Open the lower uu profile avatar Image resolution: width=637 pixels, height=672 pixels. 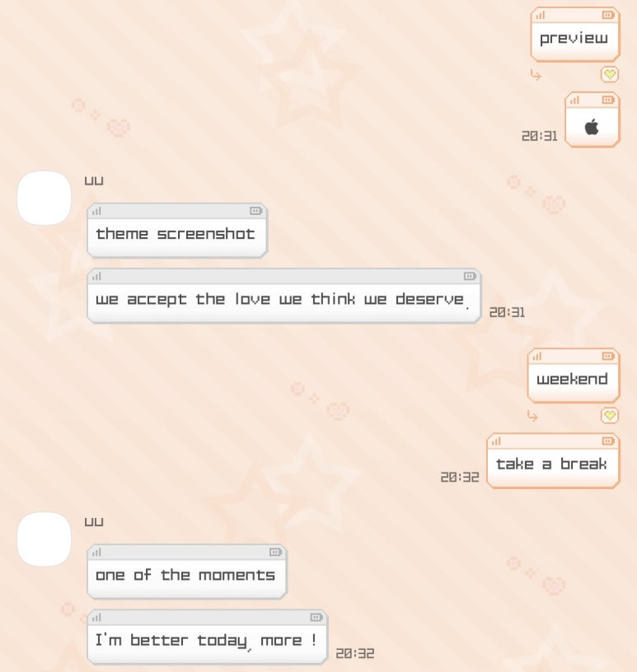coord(44,539)
